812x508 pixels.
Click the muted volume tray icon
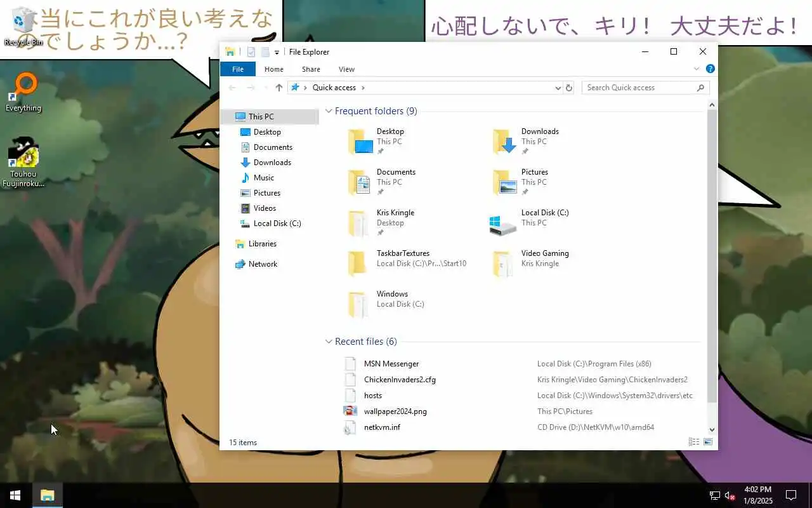(730, 495)
